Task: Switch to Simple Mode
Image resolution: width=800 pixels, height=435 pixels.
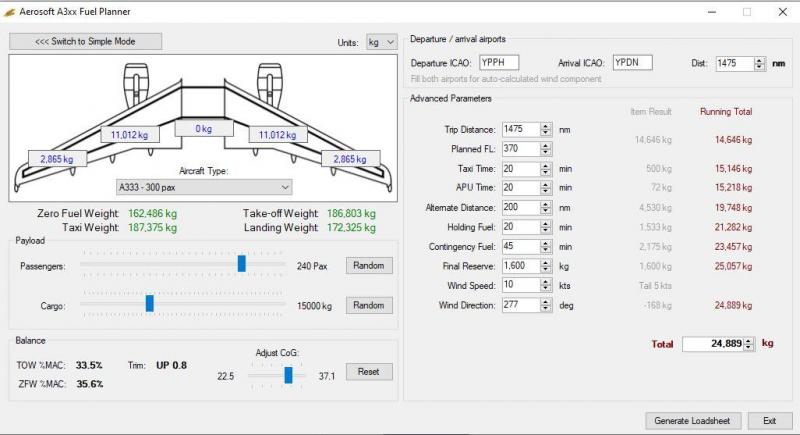Action: coord(85,41)
